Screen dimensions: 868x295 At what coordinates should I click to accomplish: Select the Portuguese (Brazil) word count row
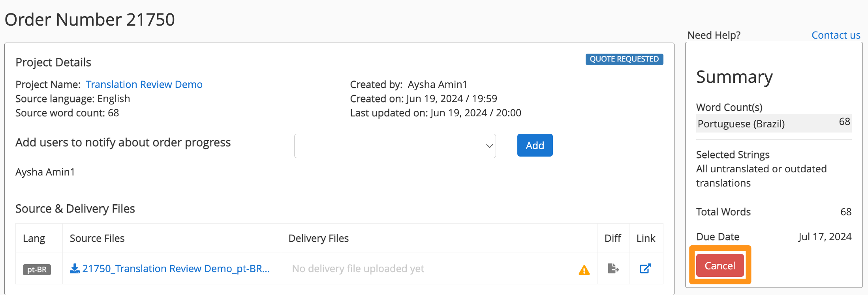(x=774, y=123)
